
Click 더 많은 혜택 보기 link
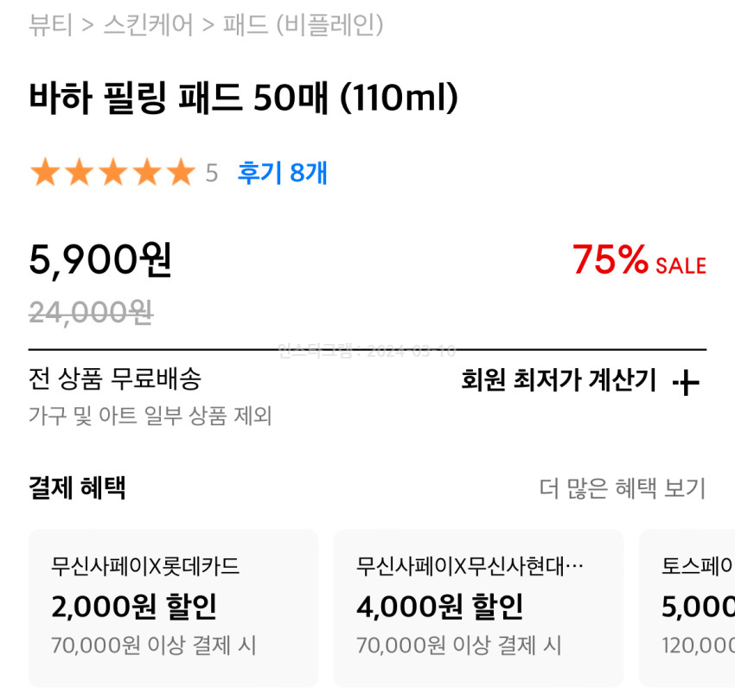tap(623, 488)
